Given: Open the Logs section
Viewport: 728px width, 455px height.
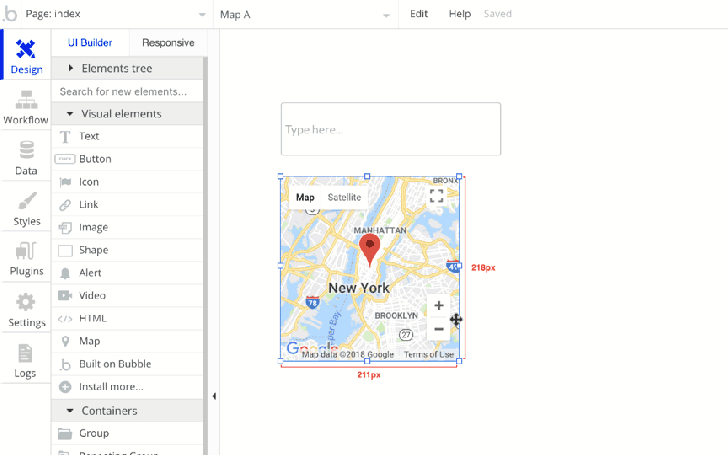Looking at the screenshot, I should pos(26,361).
